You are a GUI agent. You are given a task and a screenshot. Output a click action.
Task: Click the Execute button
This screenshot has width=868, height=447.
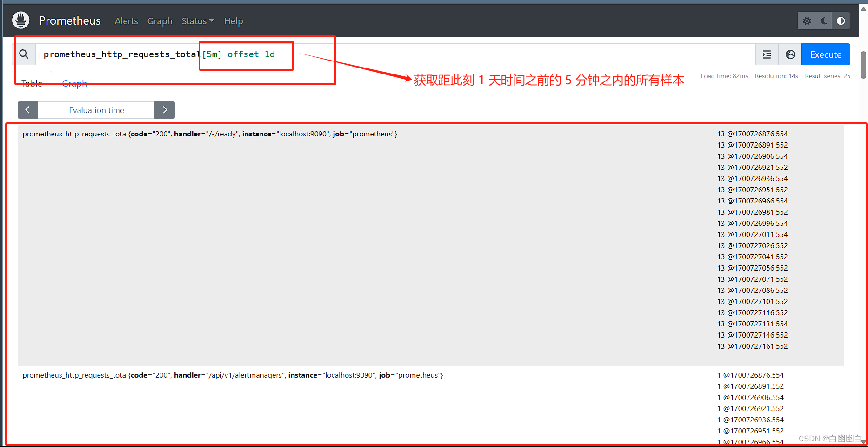click(826, 54)
